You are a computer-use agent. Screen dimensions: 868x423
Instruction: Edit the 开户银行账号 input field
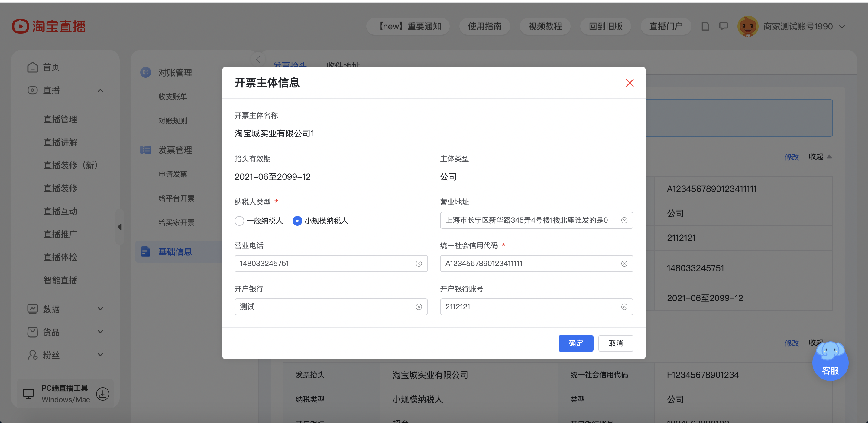pyautogui.click(x=536, y=307)
